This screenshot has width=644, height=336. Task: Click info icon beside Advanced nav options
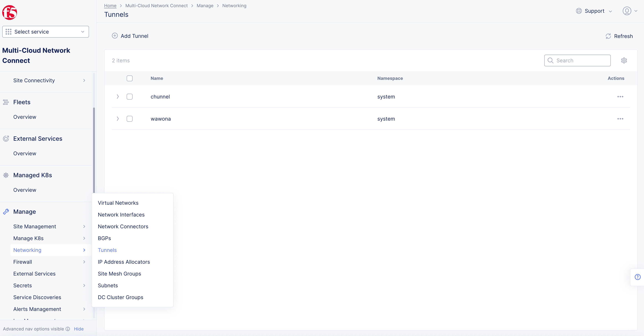[68, 329]
